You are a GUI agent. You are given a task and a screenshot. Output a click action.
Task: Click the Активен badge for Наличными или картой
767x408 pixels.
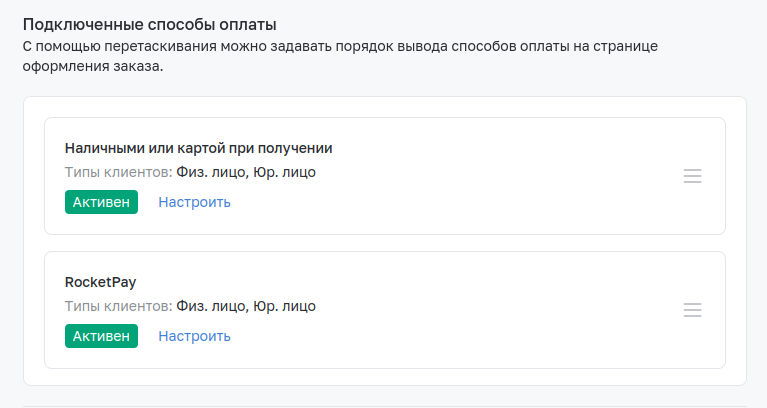pyautogui.click(x=101, y=202)
